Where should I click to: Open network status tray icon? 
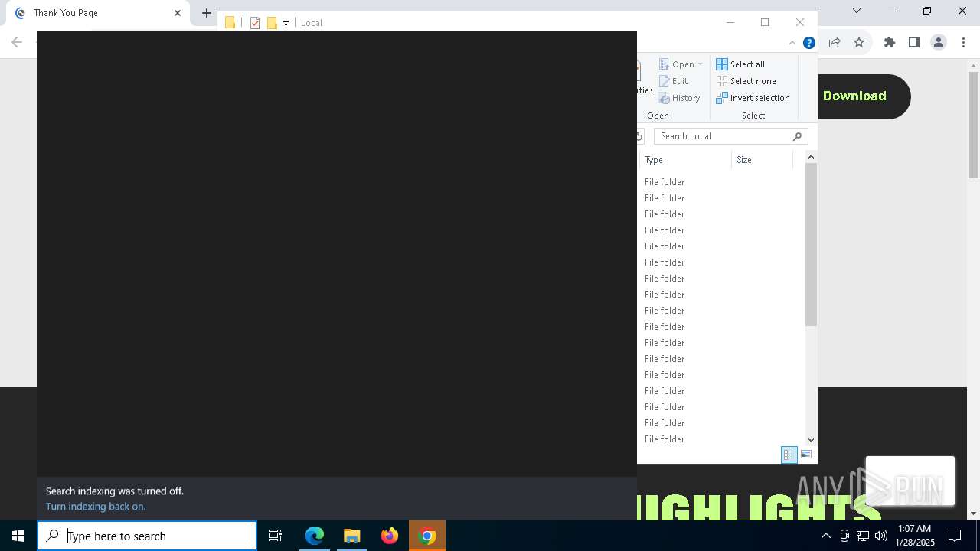(863, 536)
